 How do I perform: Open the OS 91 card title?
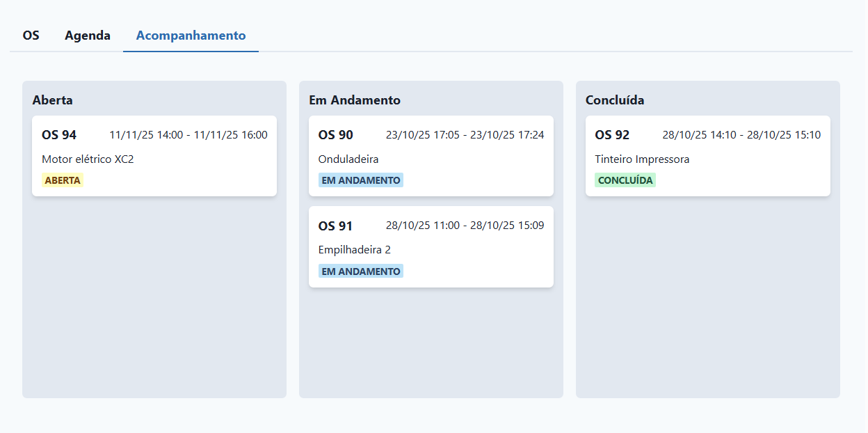pos(336,226)
